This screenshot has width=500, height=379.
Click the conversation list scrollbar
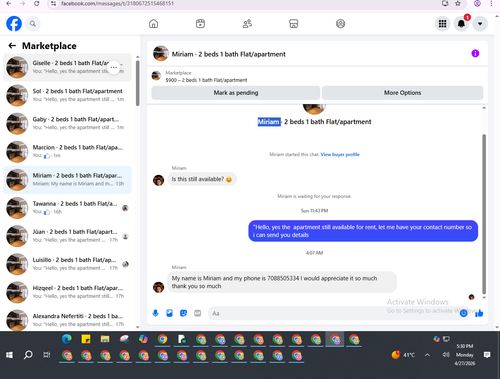(137, 83)
